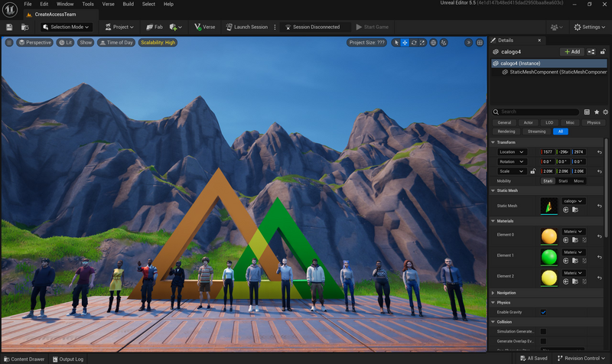Click the Start Game button

(372, 27)
